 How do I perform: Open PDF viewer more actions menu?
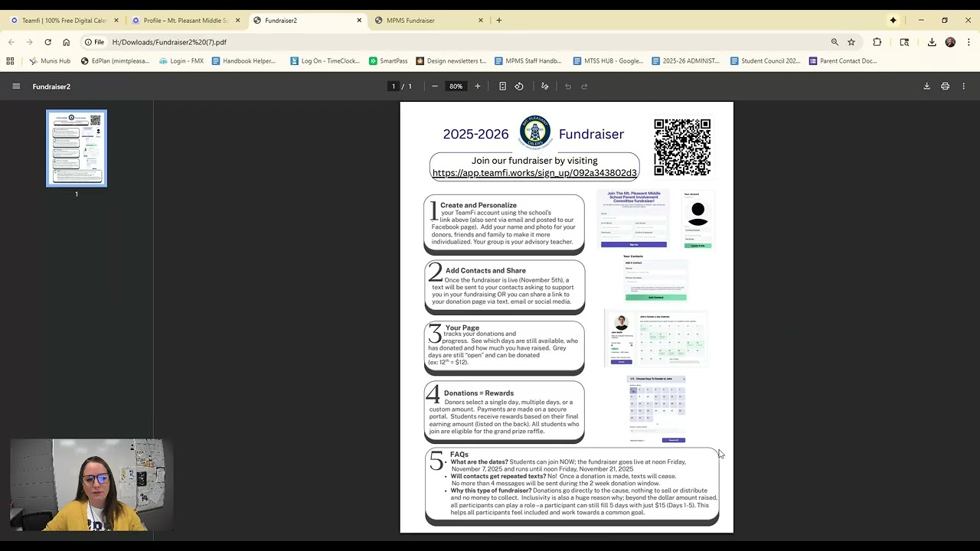click(963, 86)
